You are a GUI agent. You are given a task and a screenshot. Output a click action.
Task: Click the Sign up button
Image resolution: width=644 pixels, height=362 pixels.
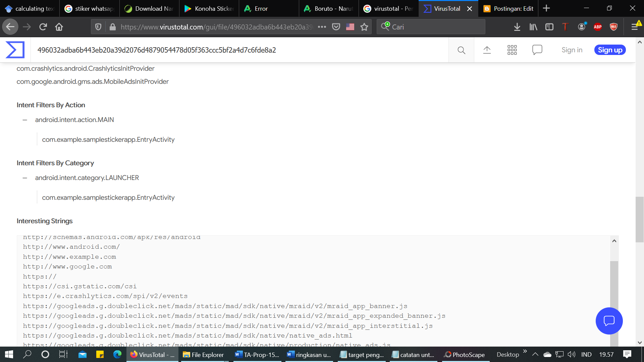click(610, 50)
